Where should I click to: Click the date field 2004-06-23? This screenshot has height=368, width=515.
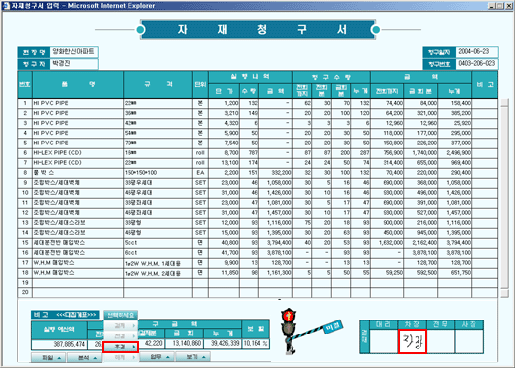[477, 52]
